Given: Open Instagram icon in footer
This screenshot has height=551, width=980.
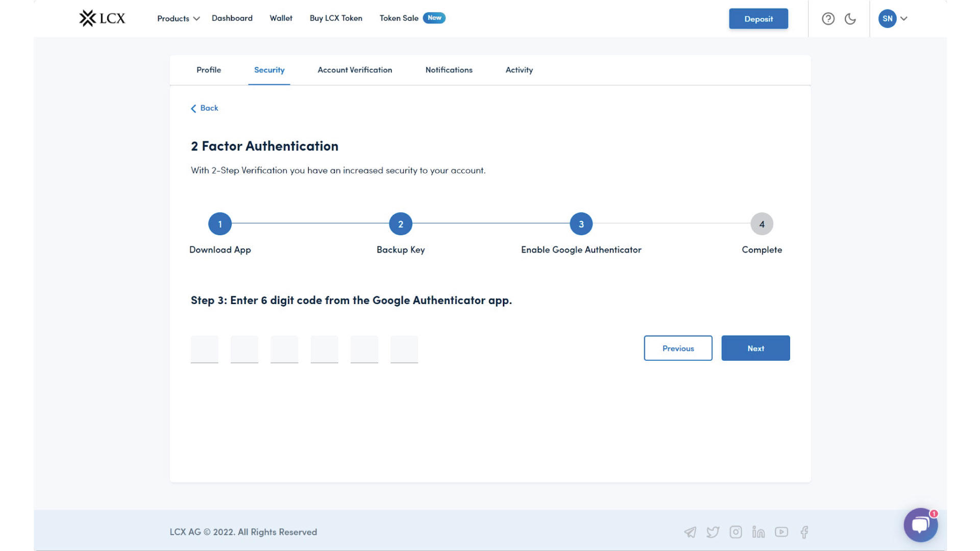Looking at the screenshot, I should click(x=736, y=532).
